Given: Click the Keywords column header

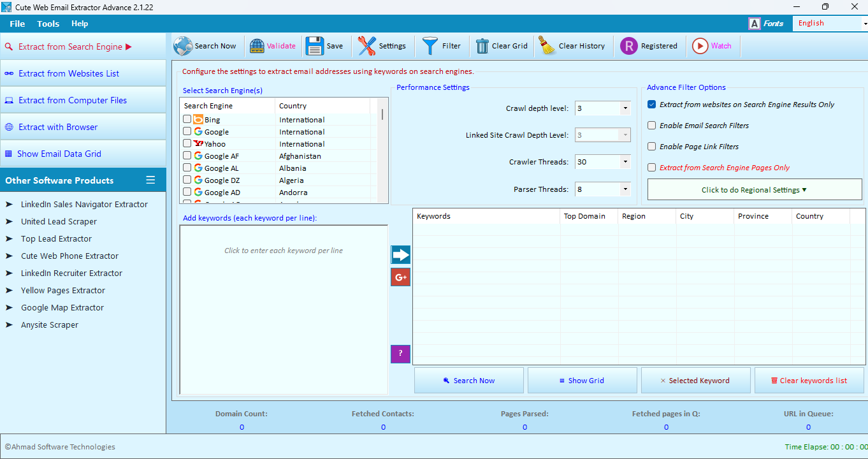Looking at the screenshot, I should click(486, 216).
